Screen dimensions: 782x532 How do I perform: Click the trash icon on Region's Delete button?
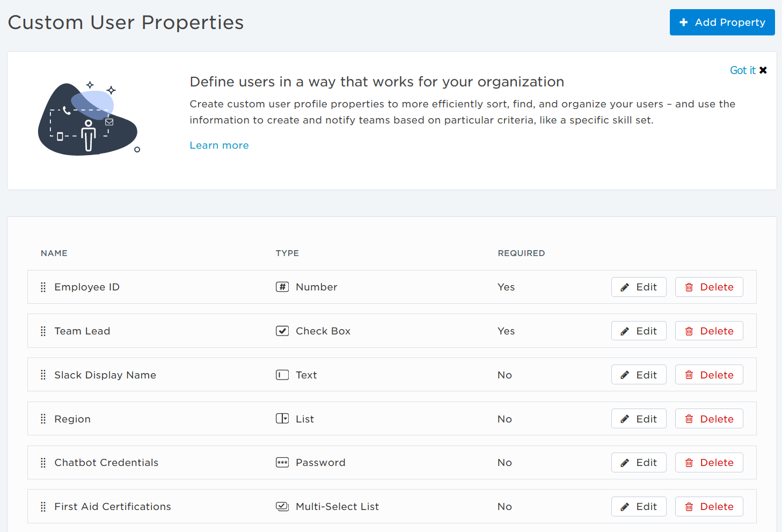click(x=690, y=419)
